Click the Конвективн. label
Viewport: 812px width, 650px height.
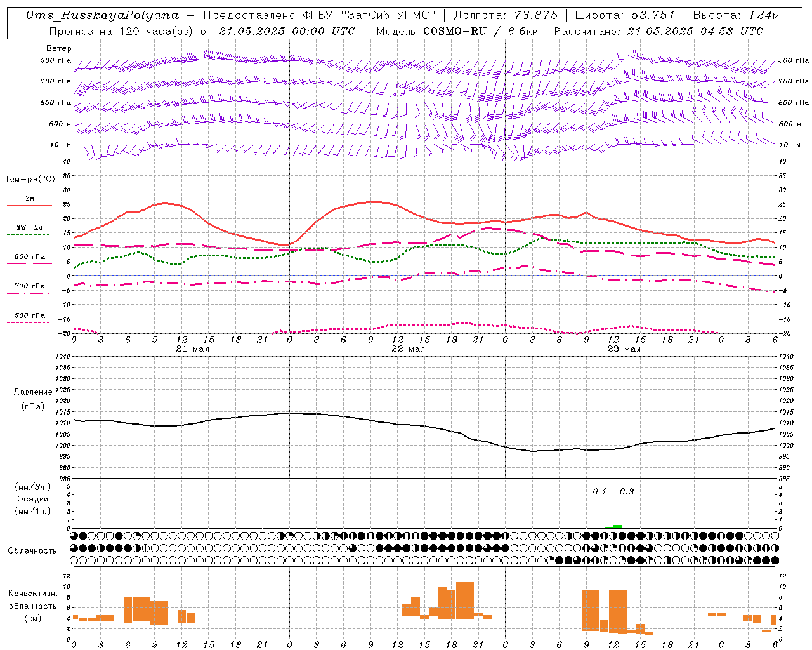tap(32, 594)
